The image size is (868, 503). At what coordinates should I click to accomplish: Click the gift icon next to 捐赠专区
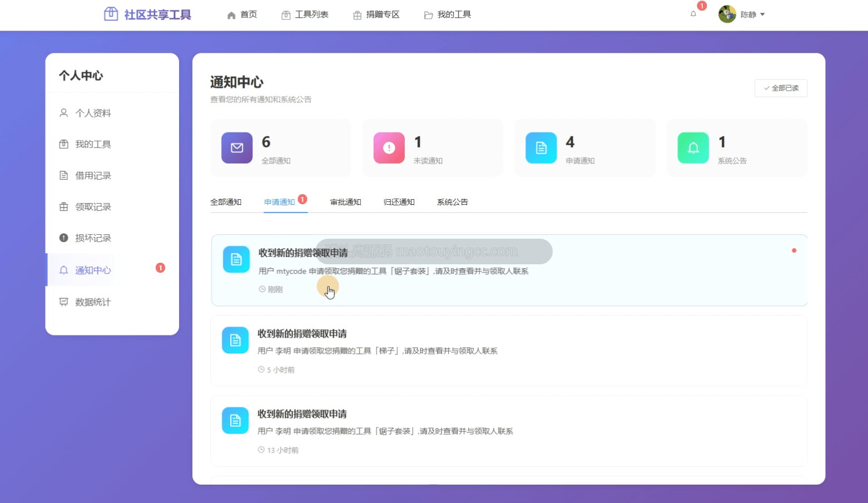(x=357, y=15)
